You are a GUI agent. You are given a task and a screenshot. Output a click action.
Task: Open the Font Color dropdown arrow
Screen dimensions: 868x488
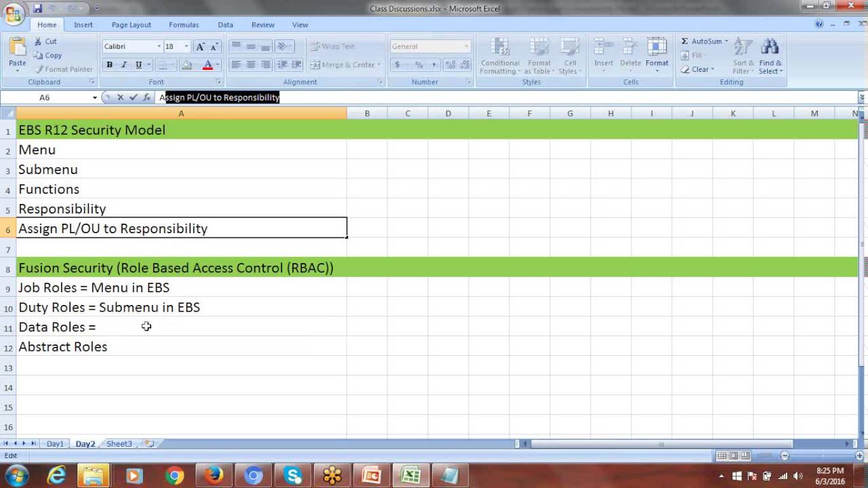(217, 65)
